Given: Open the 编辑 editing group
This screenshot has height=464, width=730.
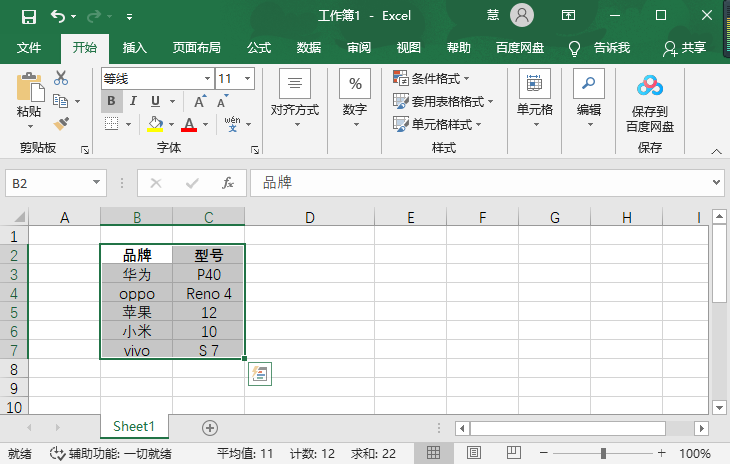Looking at the screenshot, I should 589,98.
